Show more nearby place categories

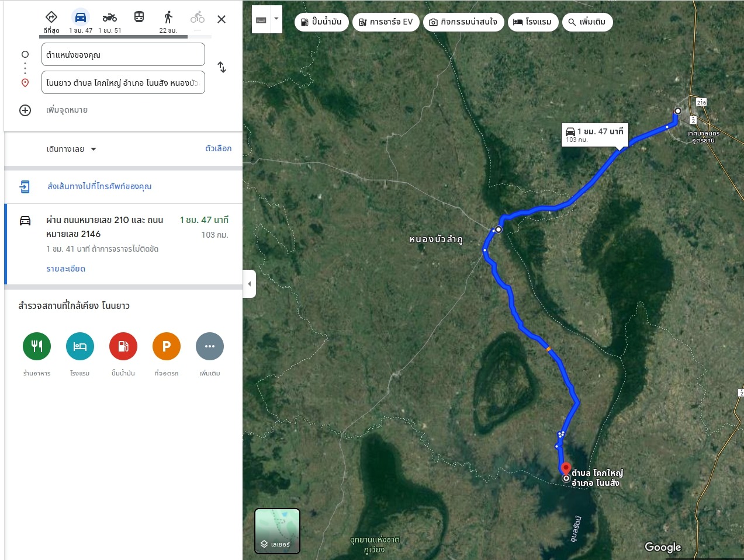tap(210, 346)
